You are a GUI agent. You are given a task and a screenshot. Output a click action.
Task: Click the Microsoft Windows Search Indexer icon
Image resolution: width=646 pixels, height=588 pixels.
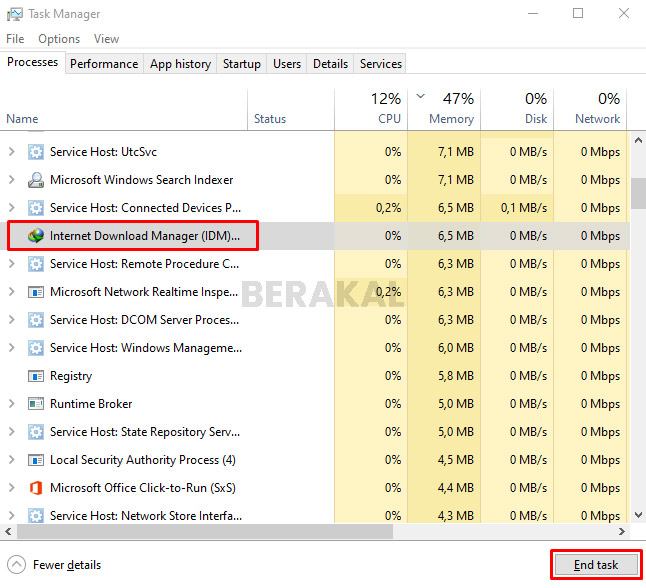point(36,180)
